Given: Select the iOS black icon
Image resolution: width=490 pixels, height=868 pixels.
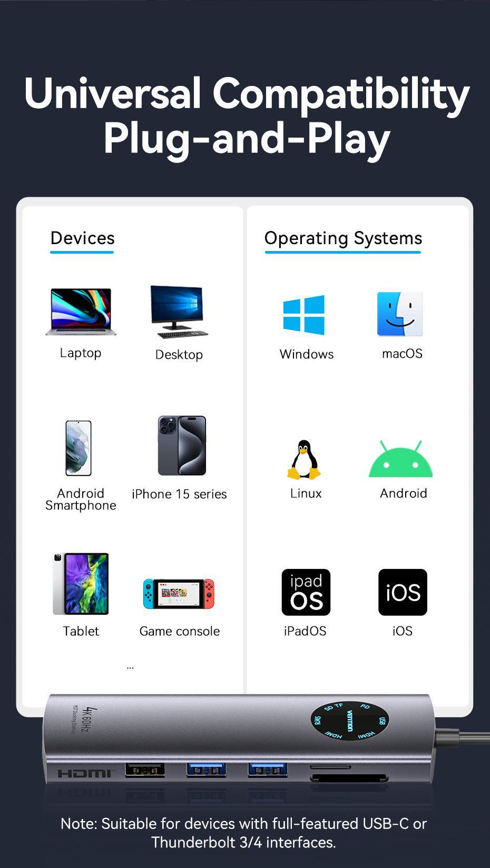Looking at the screenshot, I should coord(403,592).
